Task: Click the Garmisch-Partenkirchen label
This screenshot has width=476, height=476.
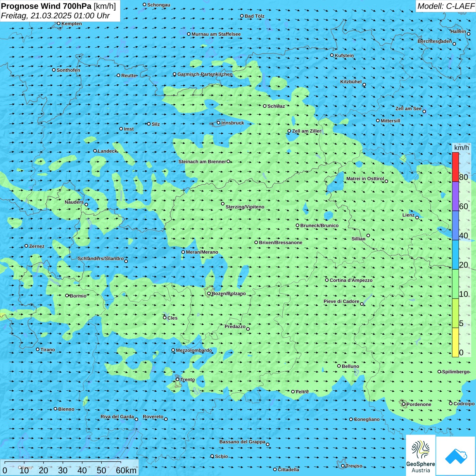Action: tap(205, 74)
